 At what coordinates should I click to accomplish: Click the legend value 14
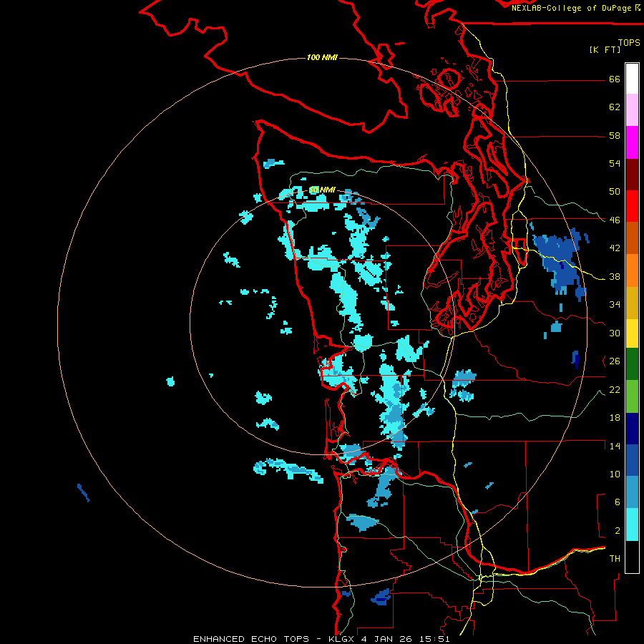[615, 446]
